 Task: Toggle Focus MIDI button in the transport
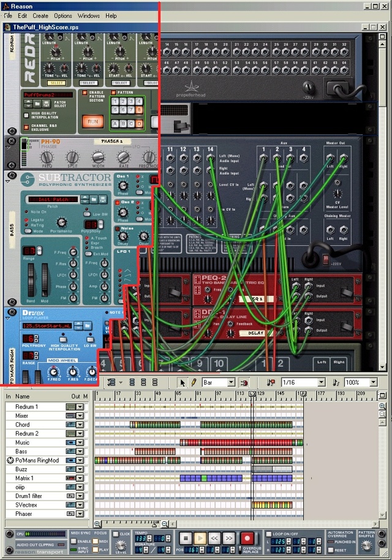pos(96,542)
